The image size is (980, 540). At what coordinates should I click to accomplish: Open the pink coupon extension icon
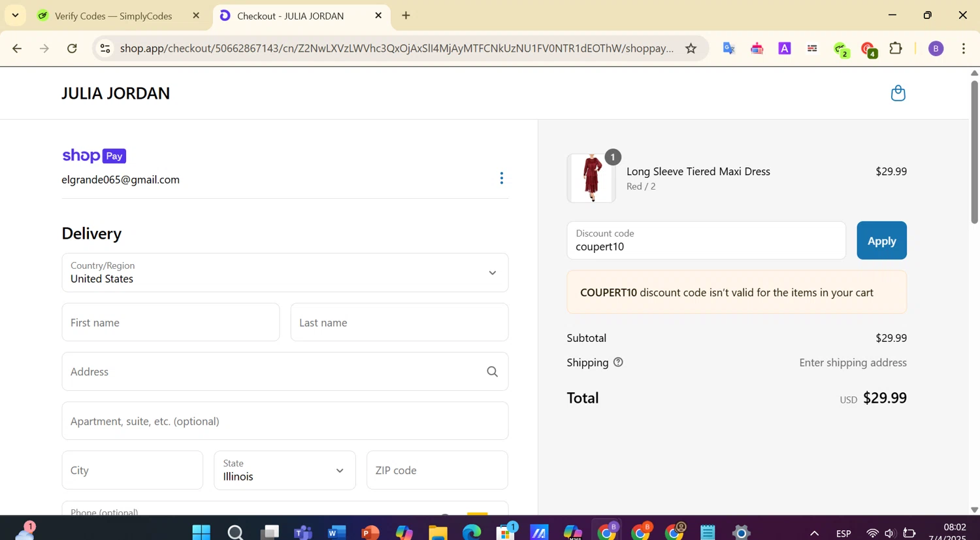click(757, 48)
